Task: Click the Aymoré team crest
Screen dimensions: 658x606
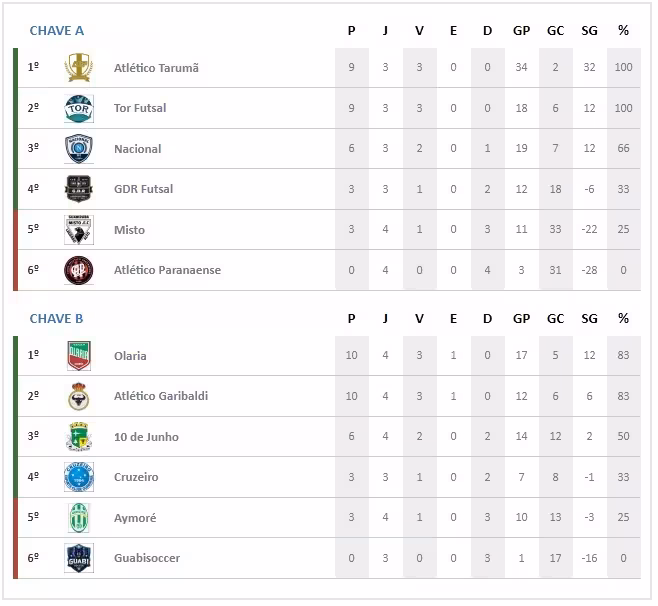Action: 78,518
